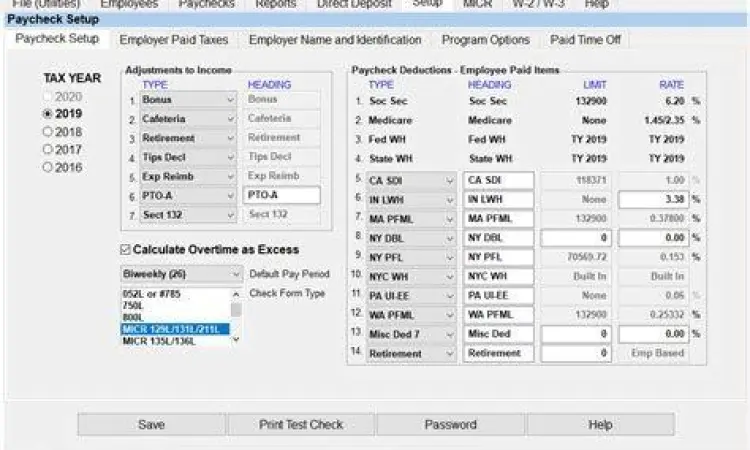Click the Misc Ded heading field

tap(498, 334)
